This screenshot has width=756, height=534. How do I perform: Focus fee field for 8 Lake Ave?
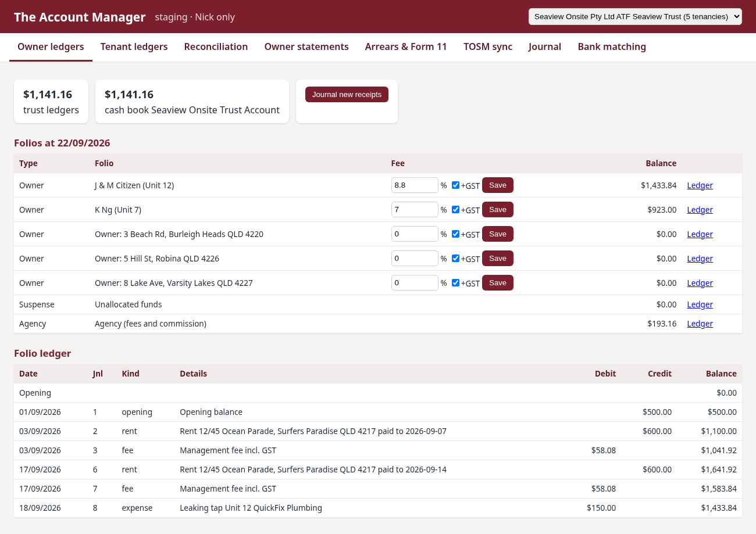pos(415,283)
